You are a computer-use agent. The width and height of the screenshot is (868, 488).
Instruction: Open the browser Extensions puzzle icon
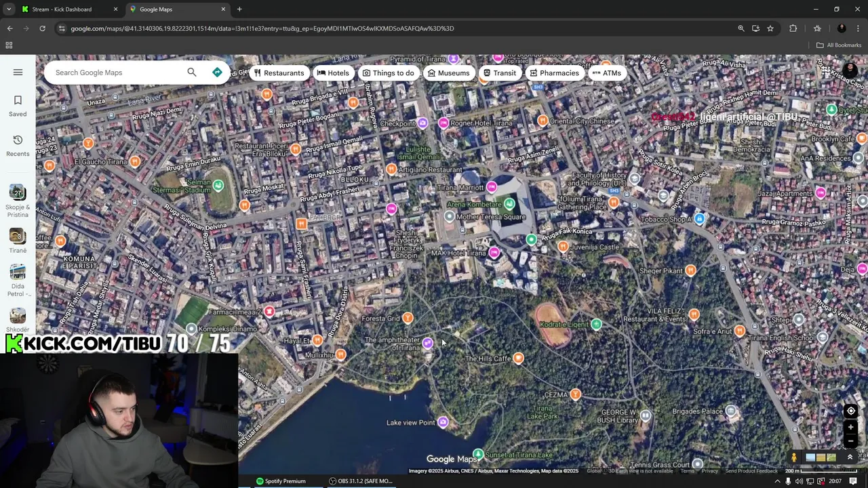pos(793,28)
